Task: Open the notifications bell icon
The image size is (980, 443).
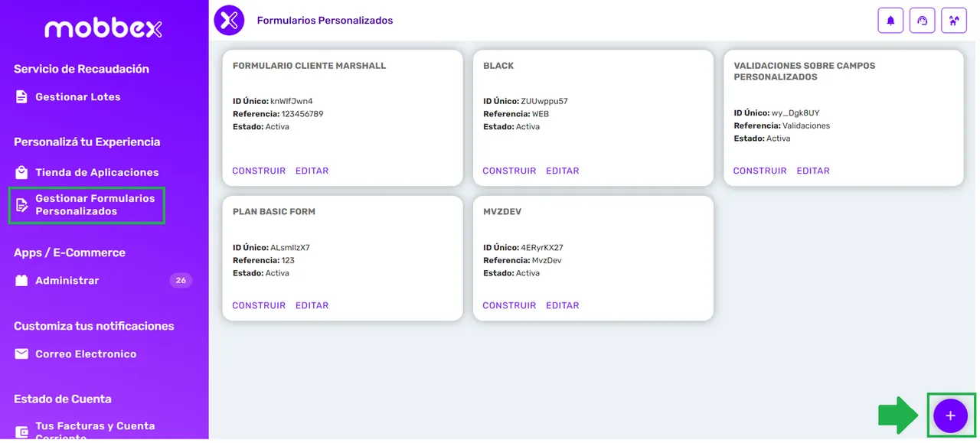Action: coord(890,20)
